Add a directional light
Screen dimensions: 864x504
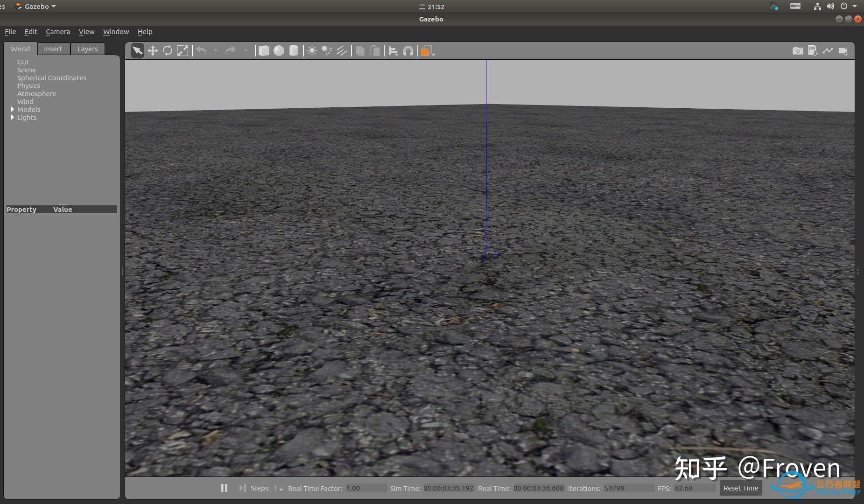342,51
